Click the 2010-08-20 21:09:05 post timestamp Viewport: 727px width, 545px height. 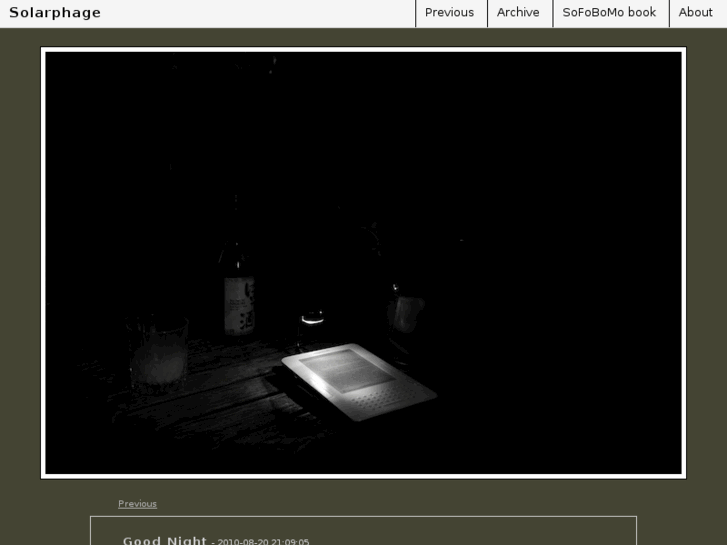(x=263, y=542)
